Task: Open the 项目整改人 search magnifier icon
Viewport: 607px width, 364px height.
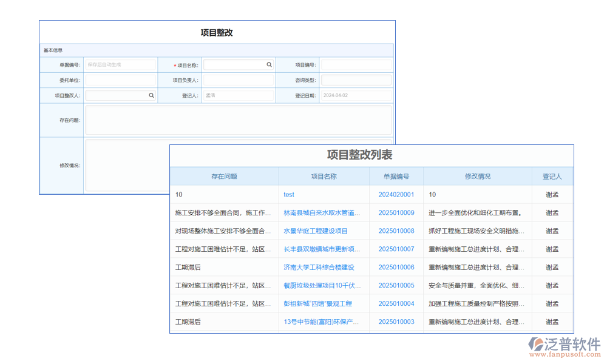Action: click(152, 95)
